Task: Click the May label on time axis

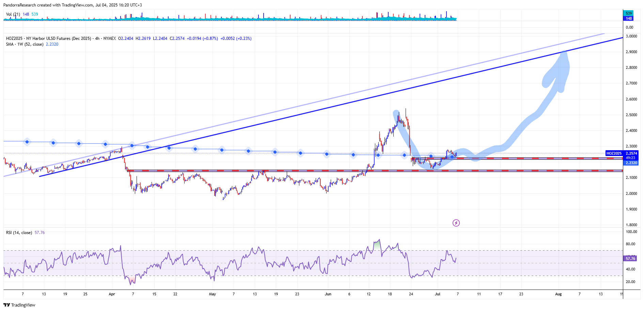Action: 212,294
